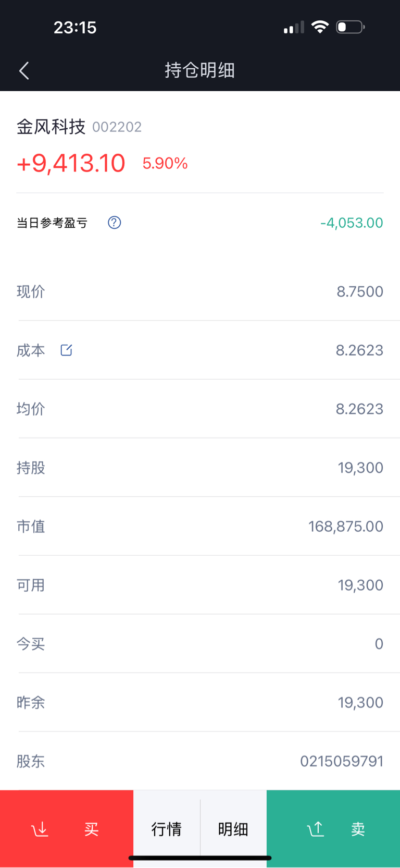Open the 行情 tab

167,829
